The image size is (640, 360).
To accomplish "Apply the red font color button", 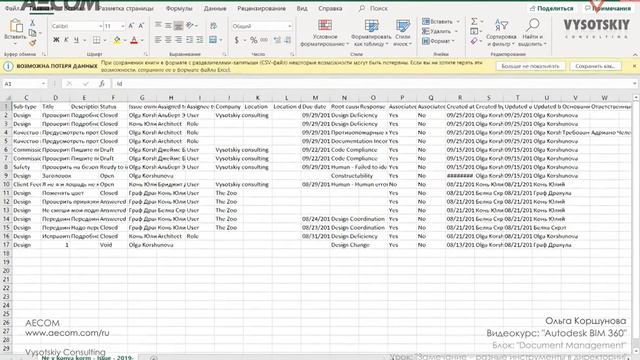I will click(x=134, y=40).
